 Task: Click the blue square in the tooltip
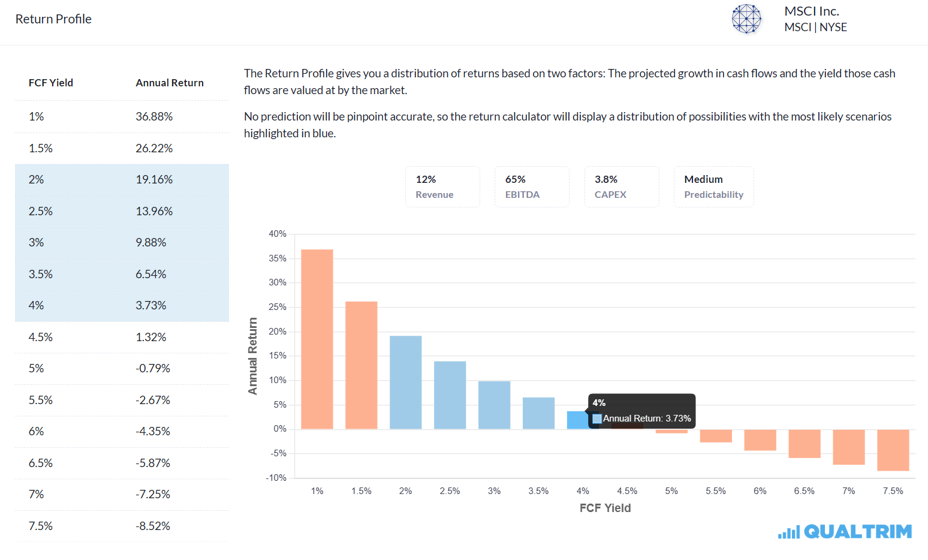[597, 419]
